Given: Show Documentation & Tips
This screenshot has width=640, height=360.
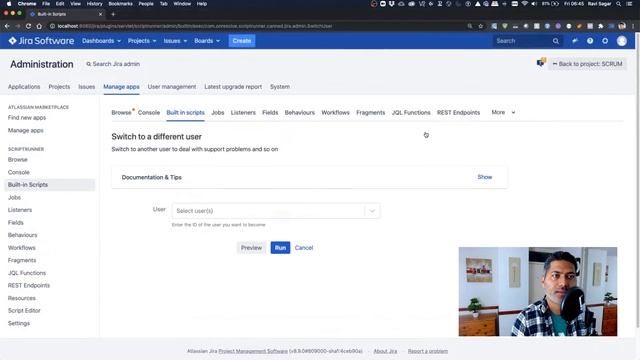Looking at the screenshot, I should [484, 177].
